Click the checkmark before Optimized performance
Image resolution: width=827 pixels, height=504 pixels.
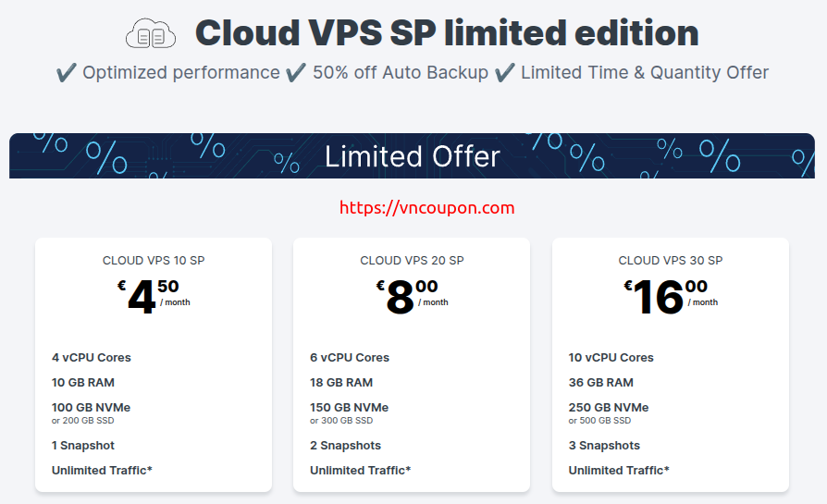pyautogui.click(x=66, y=72)
